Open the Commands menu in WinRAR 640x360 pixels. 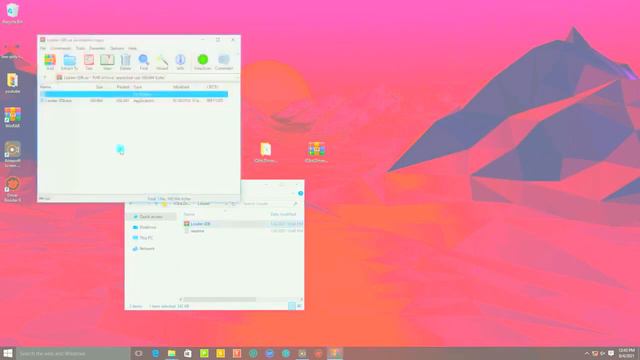click(x=60, y=48)
